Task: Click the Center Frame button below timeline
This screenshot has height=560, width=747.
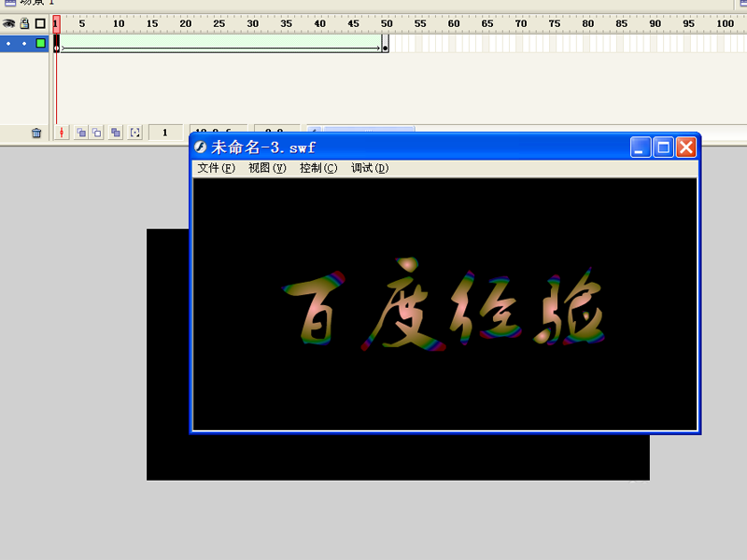Action: click(62, 133)
